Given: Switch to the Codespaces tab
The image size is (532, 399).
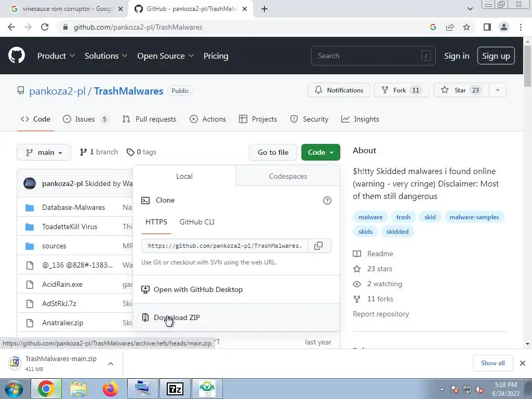Looking at the screenshot, I should coord(288,177).
